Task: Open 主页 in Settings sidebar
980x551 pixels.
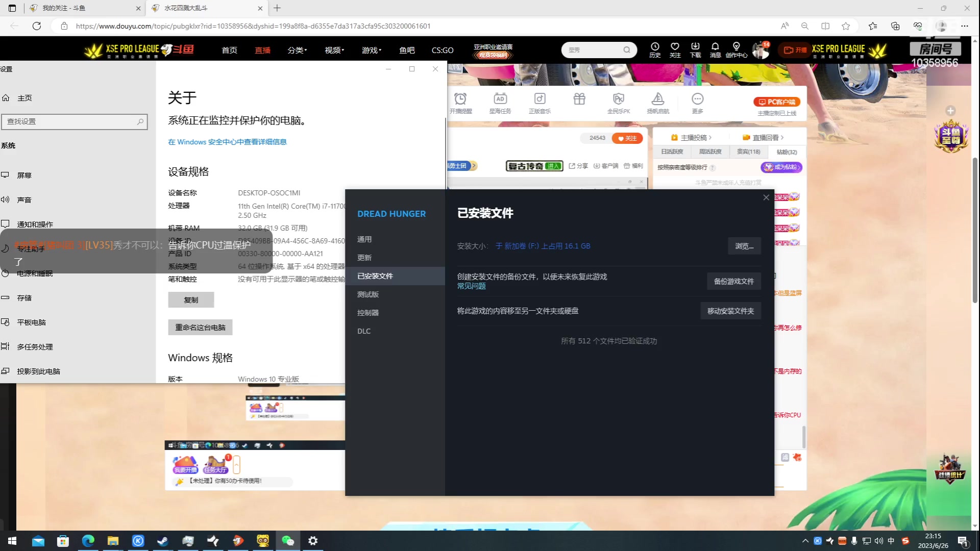Action: point(77,98)
